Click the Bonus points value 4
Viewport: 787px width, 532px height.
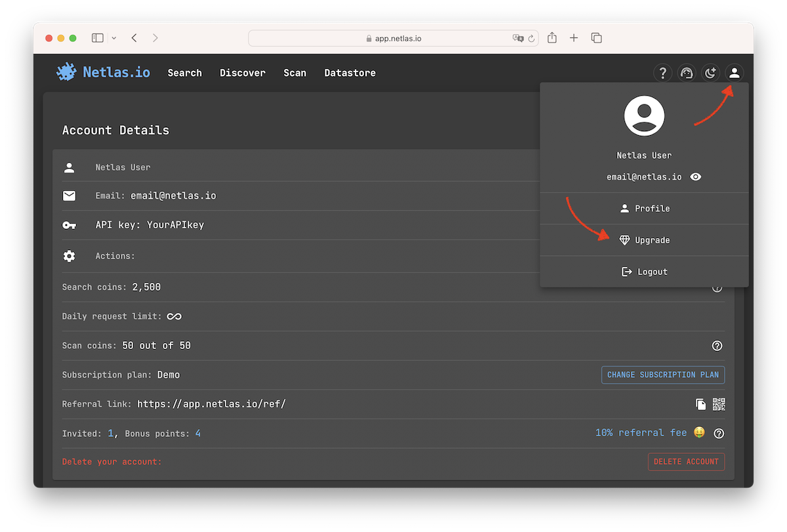(x=198, y=434)
